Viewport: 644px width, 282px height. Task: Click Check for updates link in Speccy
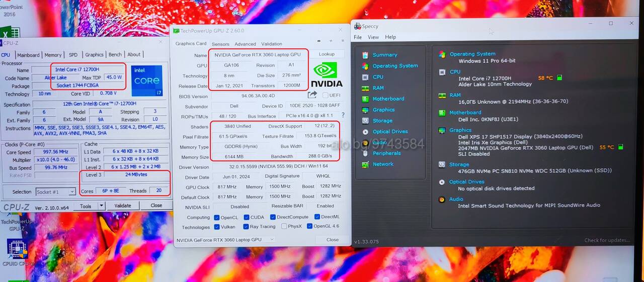coord(607,240)
